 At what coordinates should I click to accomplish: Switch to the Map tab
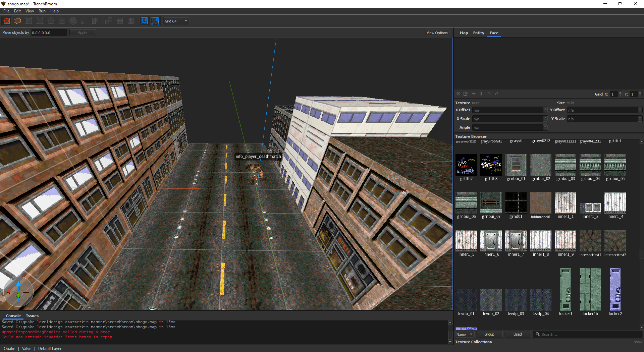(464, 33)
